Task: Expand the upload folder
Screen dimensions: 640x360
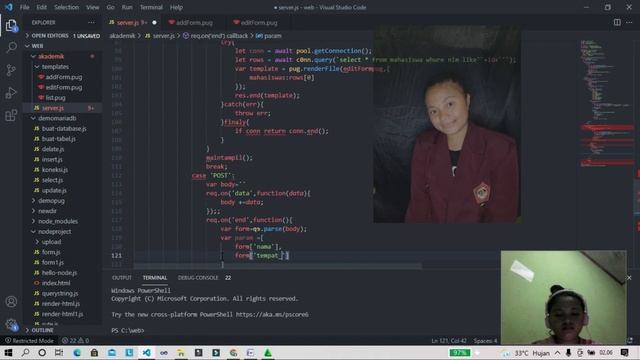Action: click(63, 242)
